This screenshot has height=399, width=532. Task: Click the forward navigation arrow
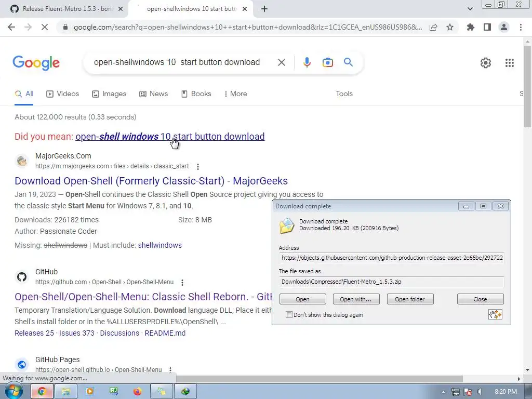[28, 27]
